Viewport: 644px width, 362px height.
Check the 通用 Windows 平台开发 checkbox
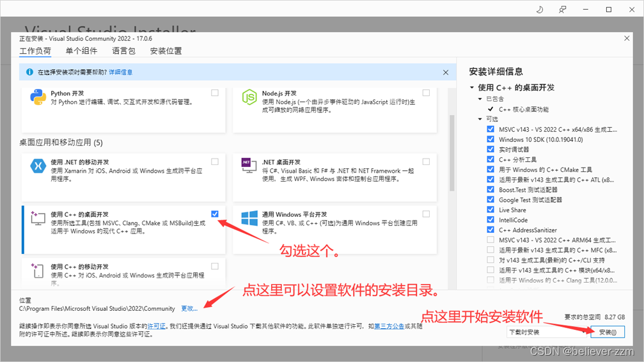427,214
